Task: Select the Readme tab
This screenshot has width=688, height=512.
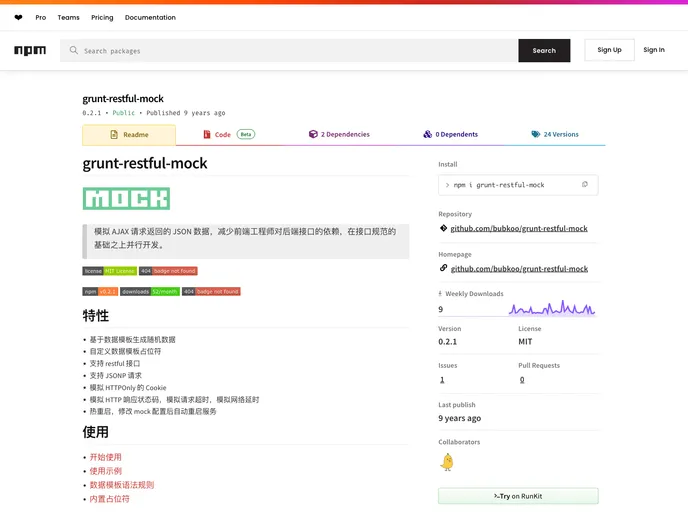Action: pyautogui.click(x=129, y=135)
